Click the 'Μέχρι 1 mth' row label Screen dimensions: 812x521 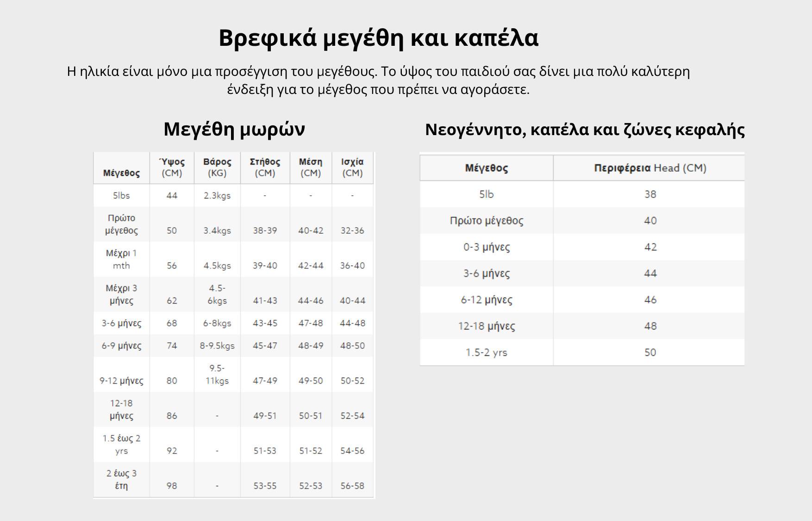pyautogui.click(x=121, y=260)
